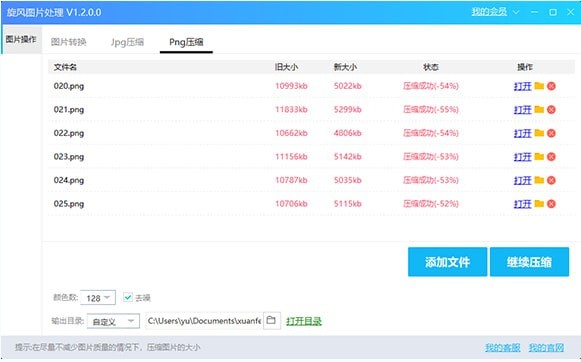The image size is (581, 362).
Task: Open folder icon for 022.png row
Action: pyautogui.click(x=539, y=133)
